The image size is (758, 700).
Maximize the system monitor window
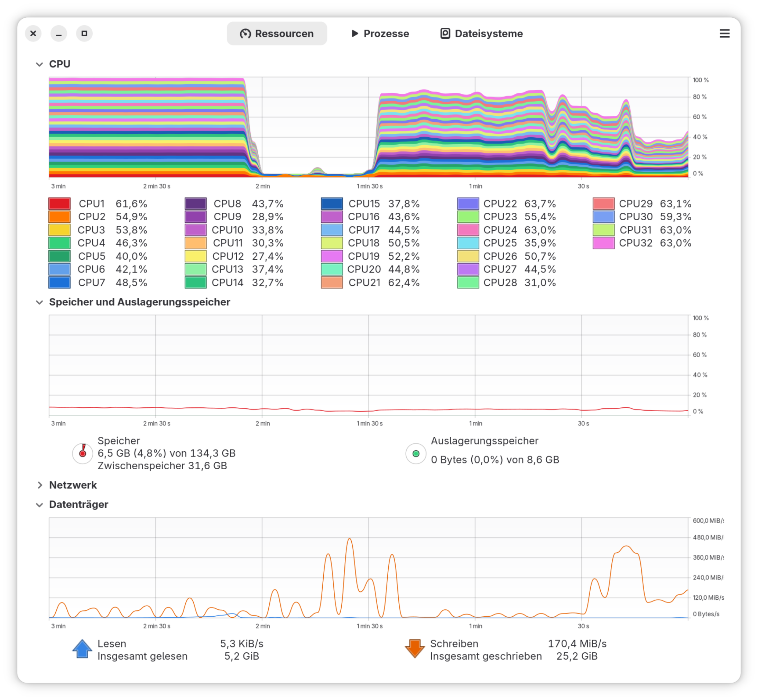[84, 34]
